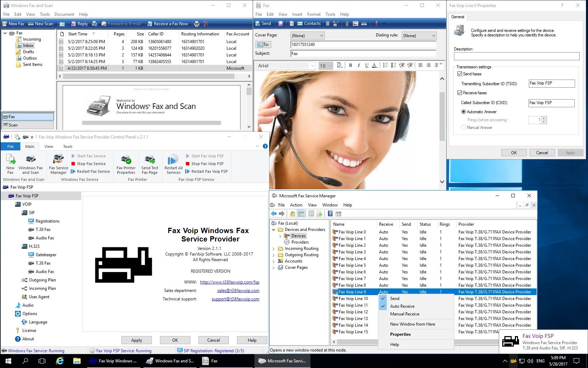Select the Automatic Answer radio button
The width and height of the screenshot is (588, 368).
coord(463,112)
